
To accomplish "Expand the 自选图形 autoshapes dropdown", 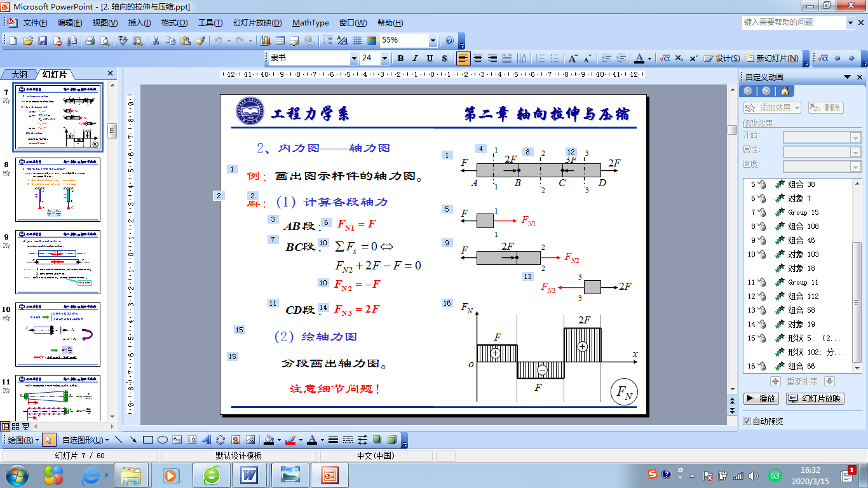I will [x=107, y=438].
